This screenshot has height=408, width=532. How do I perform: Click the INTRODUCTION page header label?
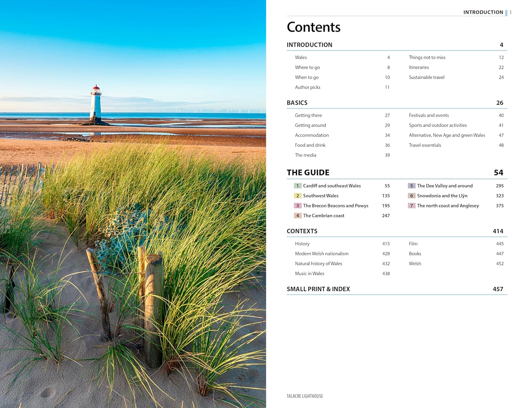483,12
